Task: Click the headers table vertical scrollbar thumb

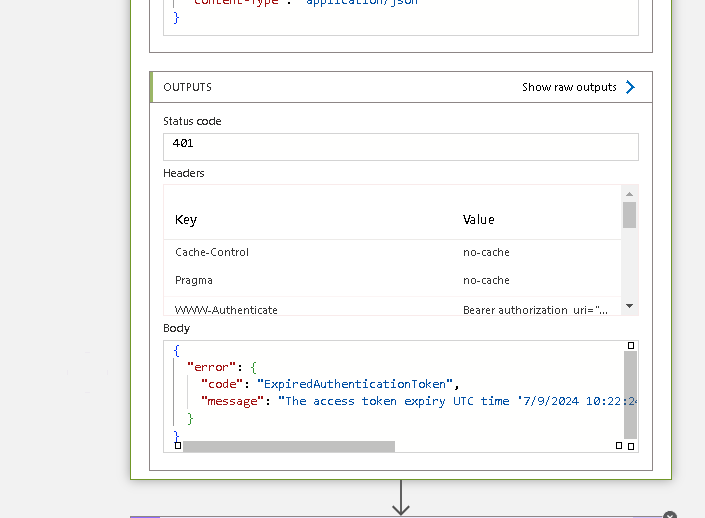Action: pyautogui.click(x=629, y=215)
